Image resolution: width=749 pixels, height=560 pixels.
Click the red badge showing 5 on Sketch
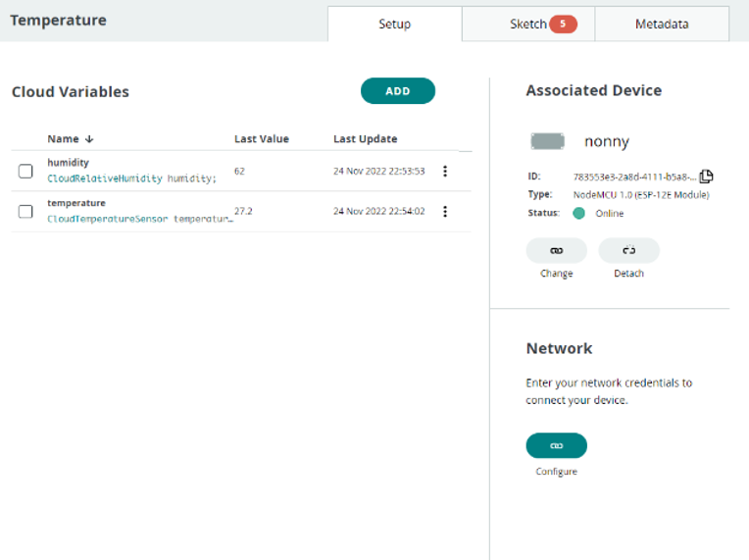563,24
